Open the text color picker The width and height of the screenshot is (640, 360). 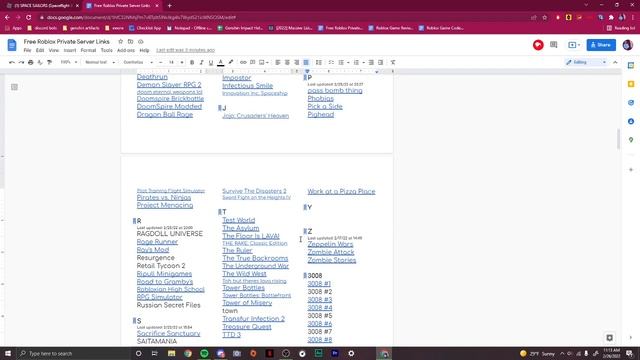click(221, 62)
